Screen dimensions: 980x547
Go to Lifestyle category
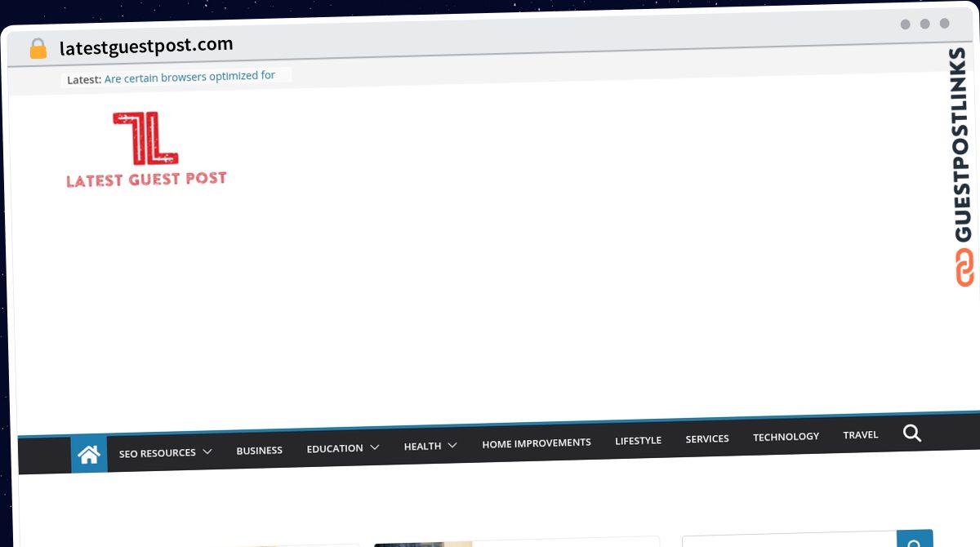[x=639, y=440]
